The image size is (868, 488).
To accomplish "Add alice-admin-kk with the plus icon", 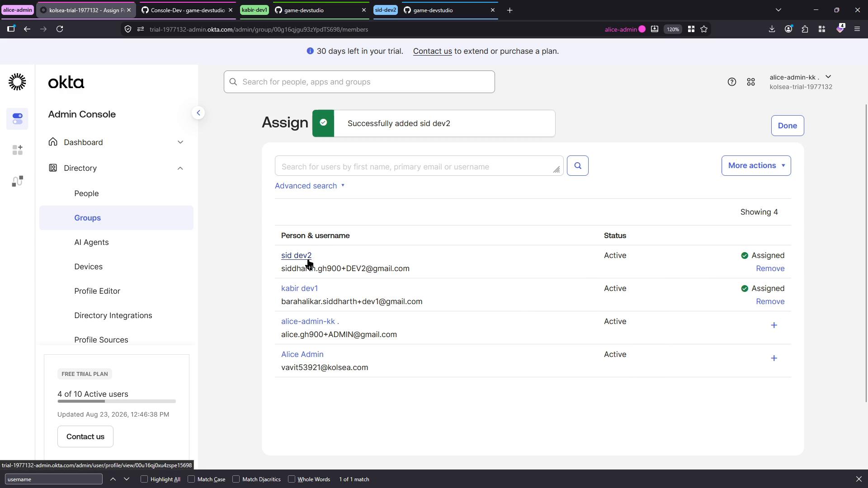I will point(774,325).
